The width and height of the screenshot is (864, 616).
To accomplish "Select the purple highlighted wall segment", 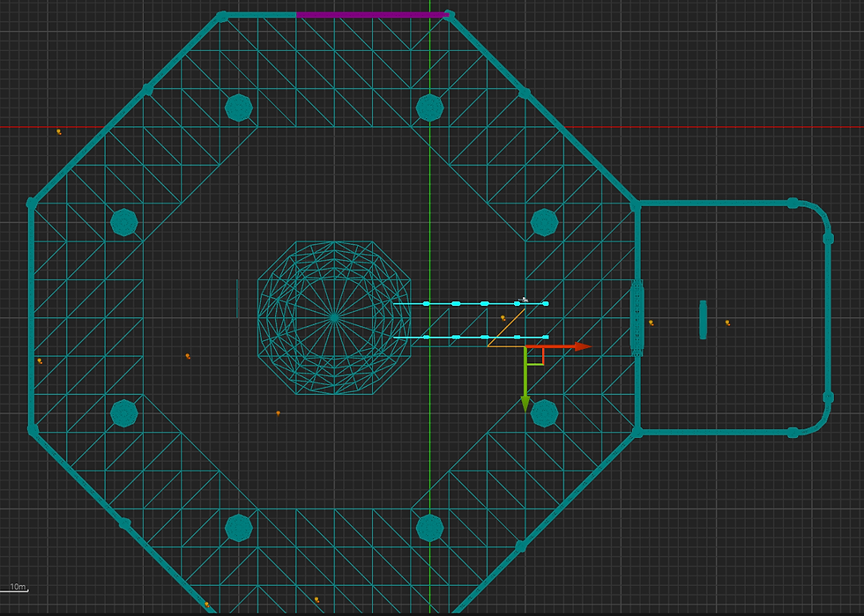I will click(x=372, y=15).
